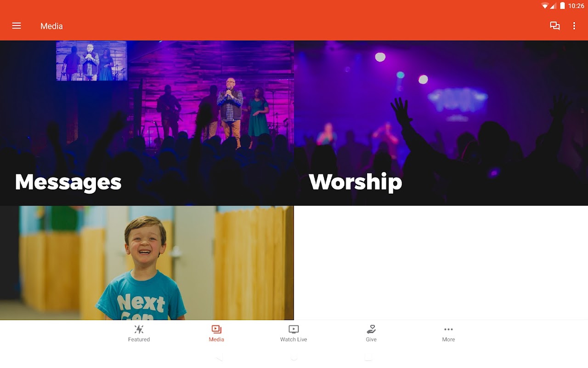Tap the Watch Live screen icon
588x368 pixels.
coord(294,329)
